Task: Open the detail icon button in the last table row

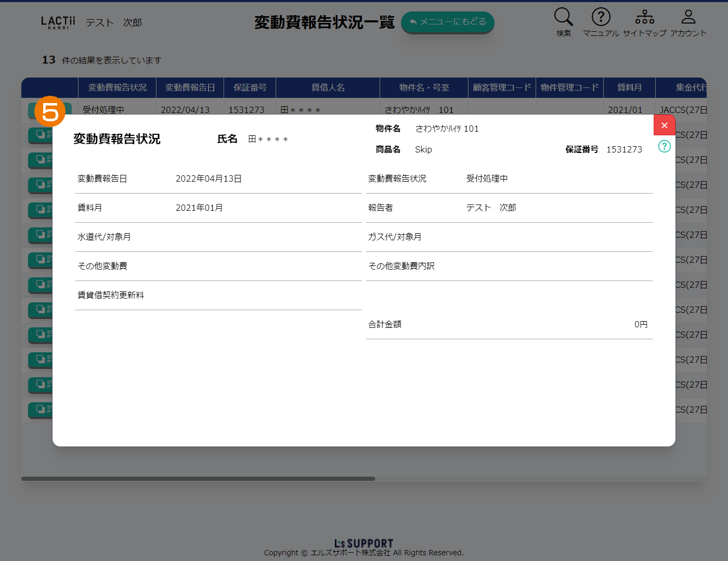Action: 41,410
